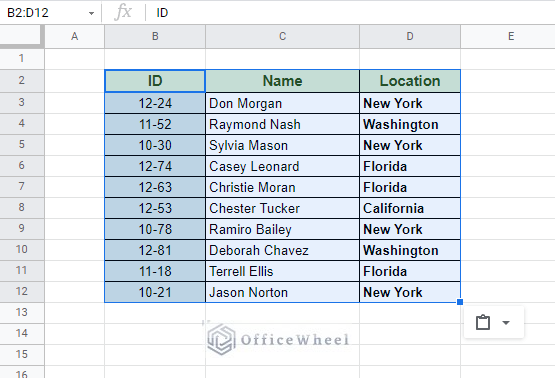555x378 pixels.
Task: Select row 6 header
Action: 22,165
